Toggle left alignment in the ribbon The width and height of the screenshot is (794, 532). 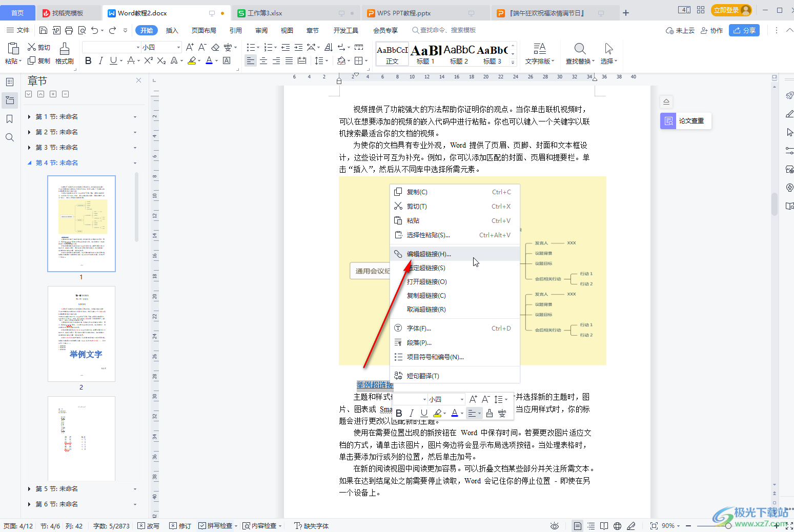(250, 60)
